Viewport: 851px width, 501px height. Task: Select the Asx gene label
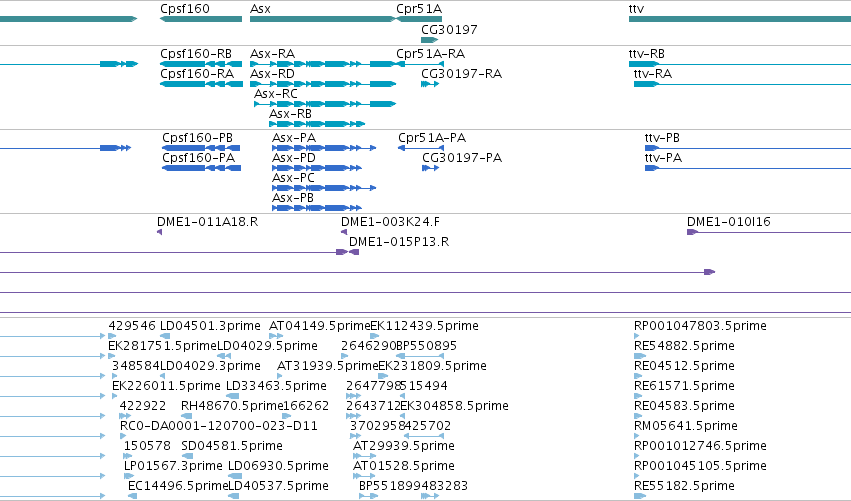(260, 9)
